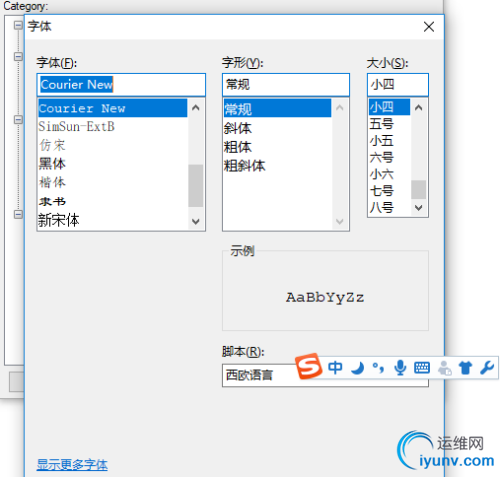The image size is (500, 477).
Task: Select size 六号
Action: [389, 157]
